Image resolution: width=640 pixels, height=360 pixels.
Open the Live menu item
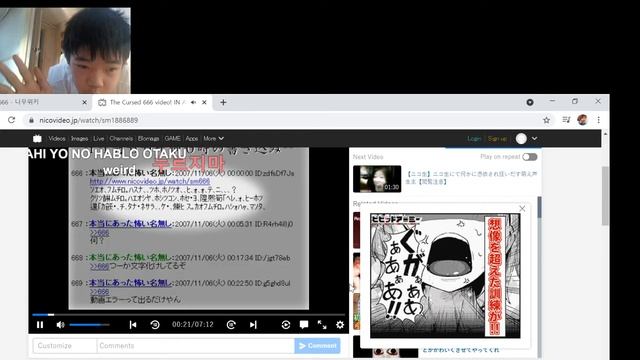tap(99, 138)
